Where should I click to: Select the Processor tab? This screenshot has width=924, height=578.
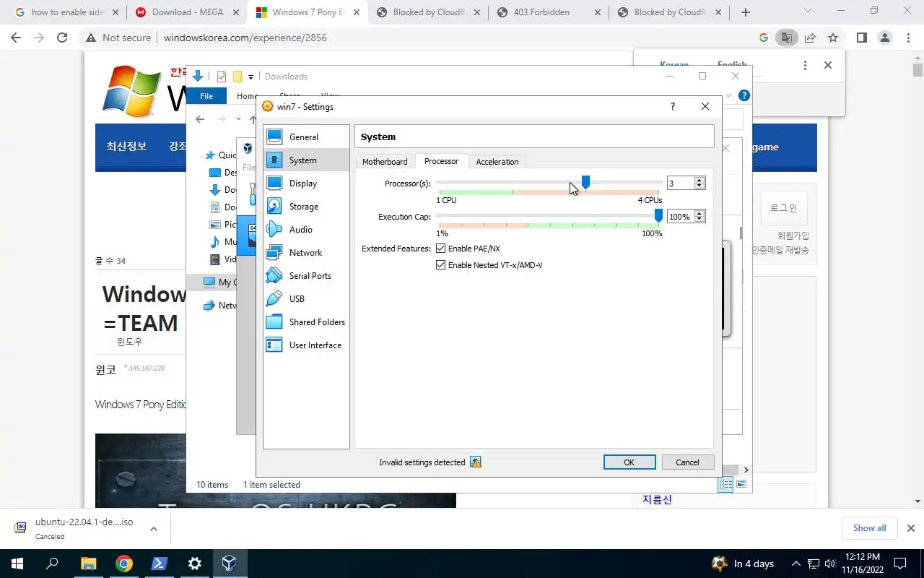click(441, 161)
